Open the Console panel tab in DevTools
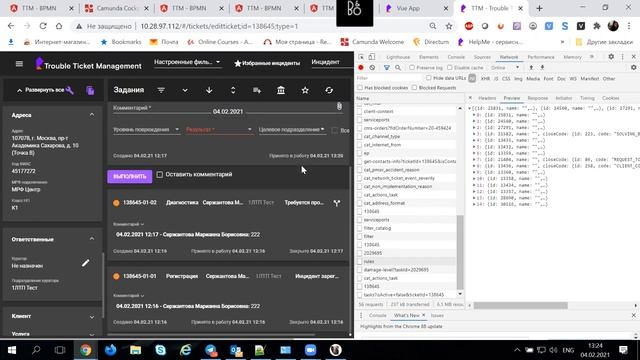The image size is (640, 360). 456,57
